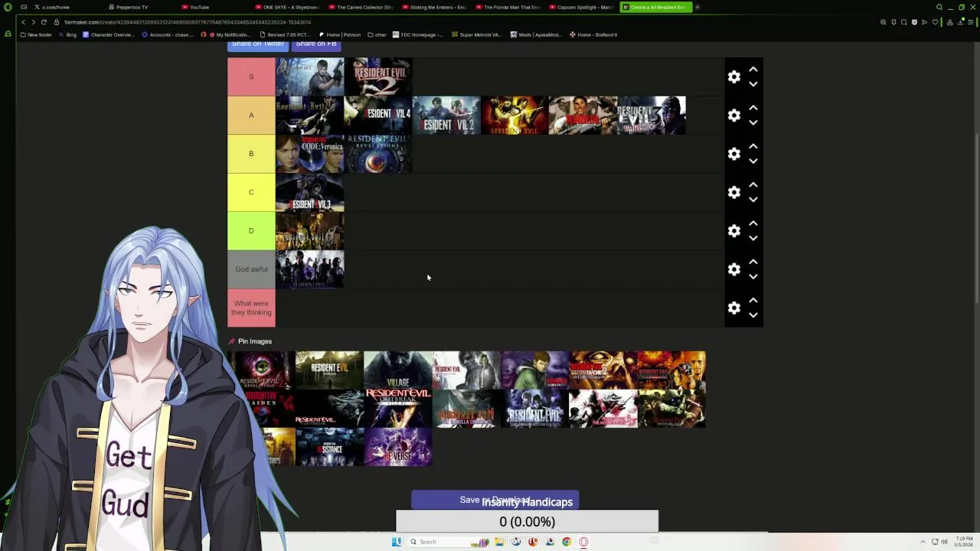
Task: Pick Resident Evil Village from unranked pool
Action: pos(398,370)
